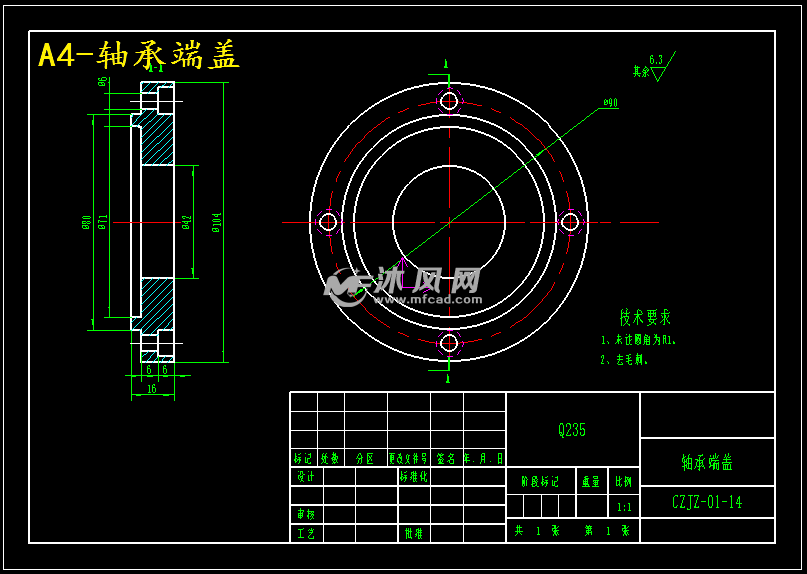This screenshot has width=807, height=574.
Task: Select the '比例' label cell
Action: (624, 482)
